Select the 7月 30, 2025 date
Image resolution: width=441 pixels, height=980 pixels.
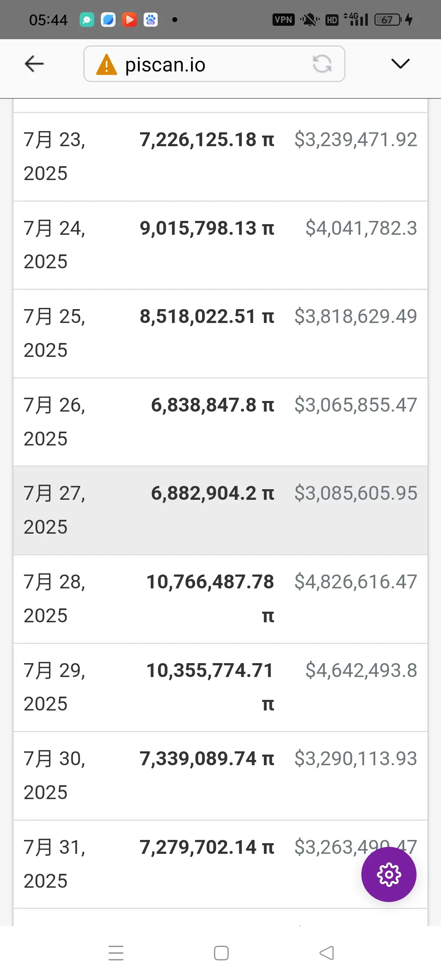click(x=54, y=775)
